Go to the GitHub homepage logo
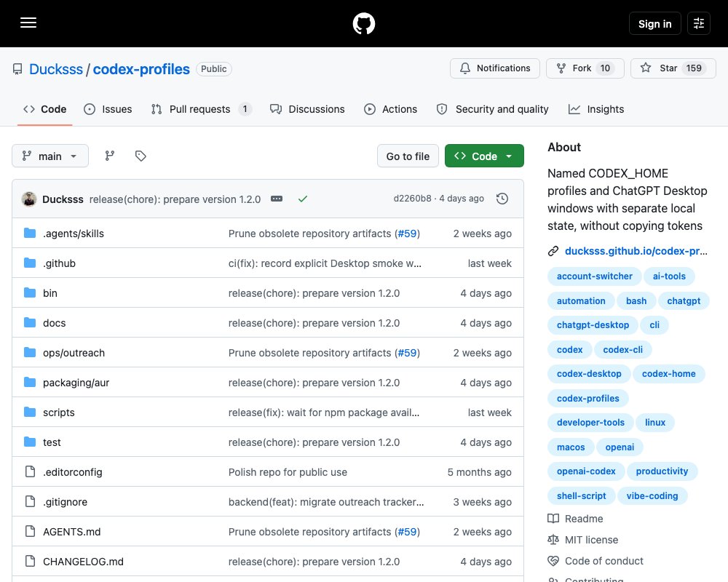The height and width of the screenshot is (582, 728). (x=364, y=23)
